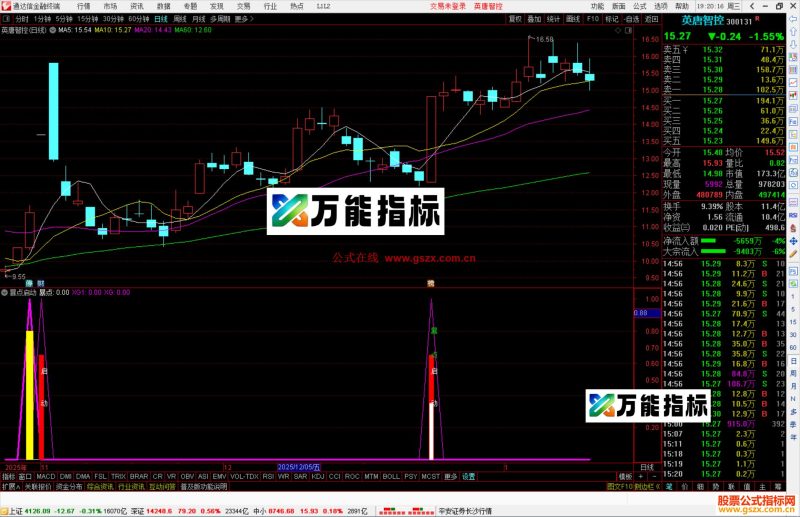Select the RSI indicator tab

pos(268,476)
